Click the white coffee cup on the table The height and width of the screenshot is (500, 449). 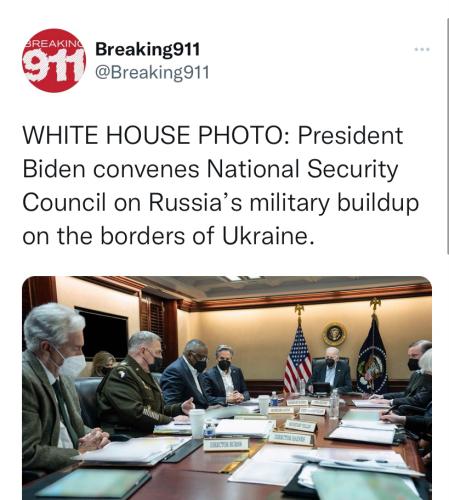[197, 423]
